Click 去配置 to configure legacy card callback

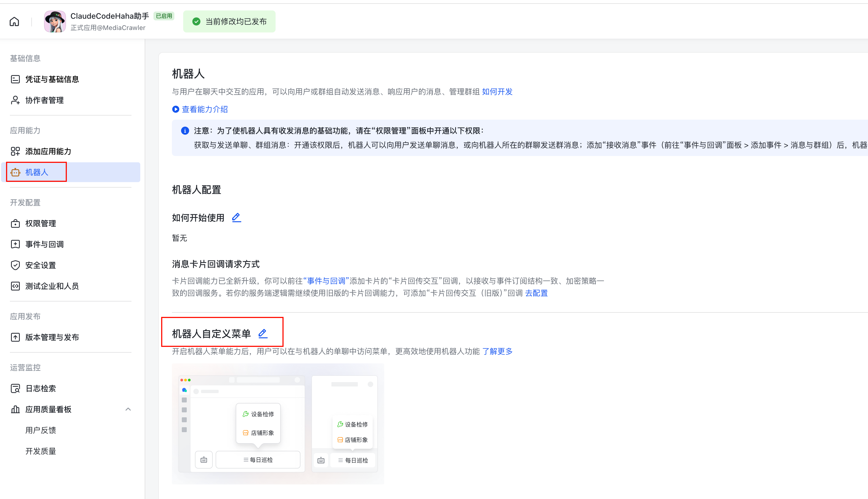pyautogui.click(x=536, y=293)
